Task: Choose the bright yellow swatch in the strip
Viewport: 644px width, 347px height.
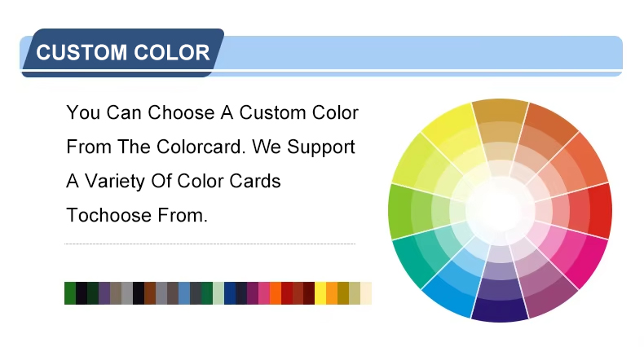Action: coord(320,293)
